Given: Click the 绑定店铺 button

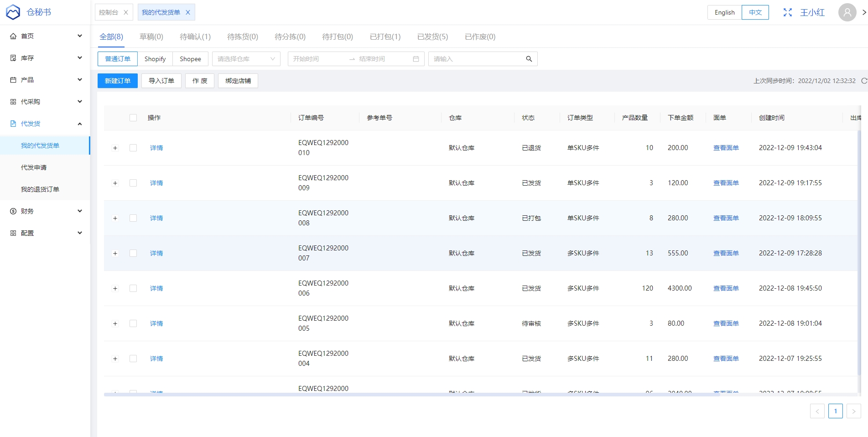Looking at the screenshot, I should (238, 81).
